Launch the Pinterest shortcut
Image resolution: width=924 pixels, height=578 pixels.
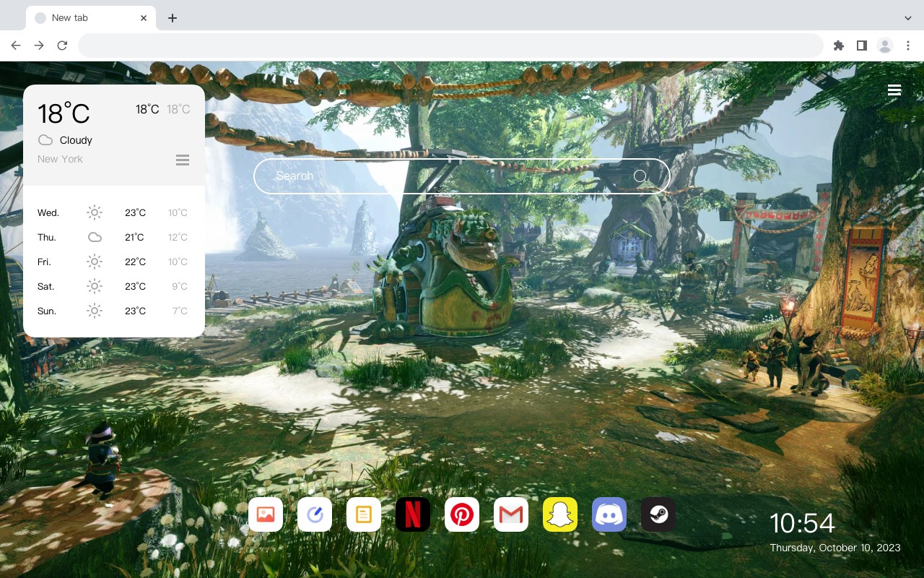coord(462,514)
